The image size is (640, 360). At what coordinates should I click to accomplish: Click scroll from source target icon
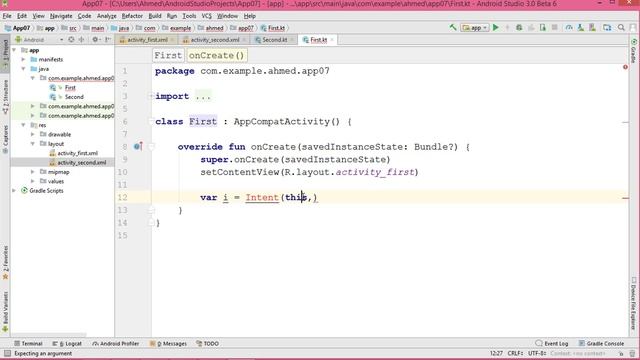pyautogui.click(x=71, y=40)
